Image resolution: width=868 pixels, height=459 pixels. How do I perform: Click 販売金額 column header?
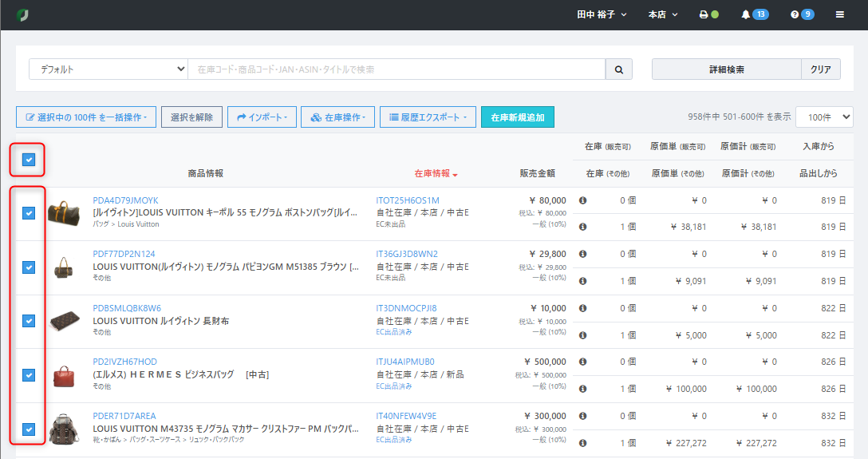click(537, 173)
